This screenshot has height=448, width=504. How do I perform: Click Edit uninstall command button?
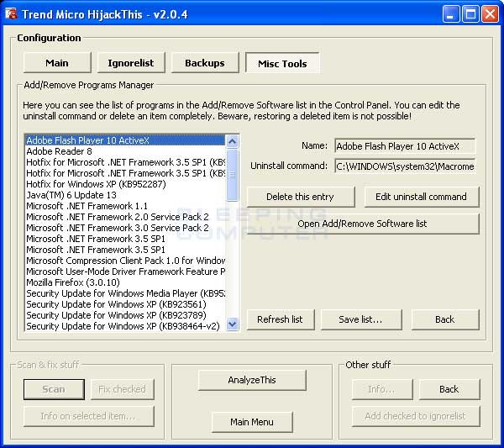(x=422, y=197)
